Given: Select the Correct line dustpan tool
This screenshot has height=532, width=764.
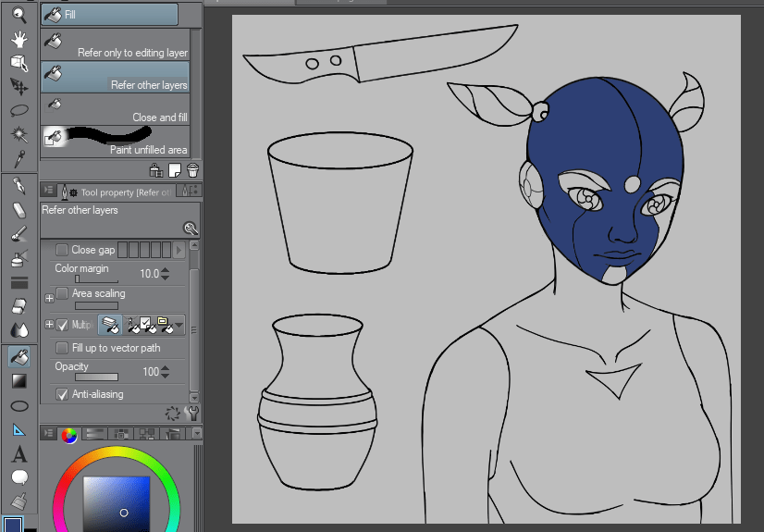Looking at the screenshot, I should click(19, 501).
